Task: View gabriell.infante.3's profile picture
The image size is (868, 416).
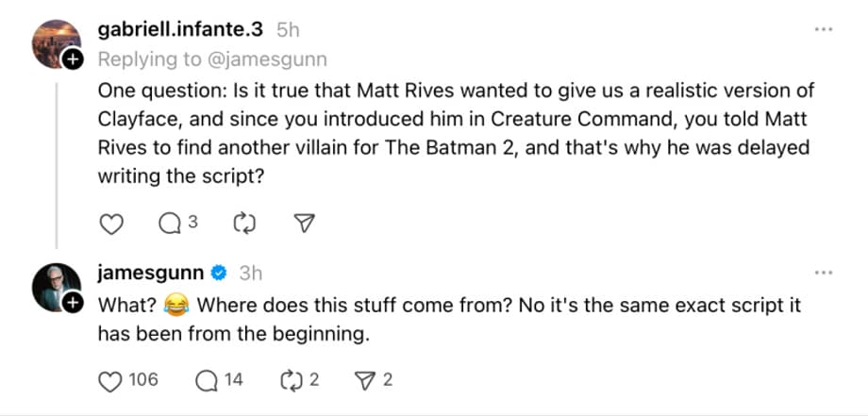Action: point(55,43)
